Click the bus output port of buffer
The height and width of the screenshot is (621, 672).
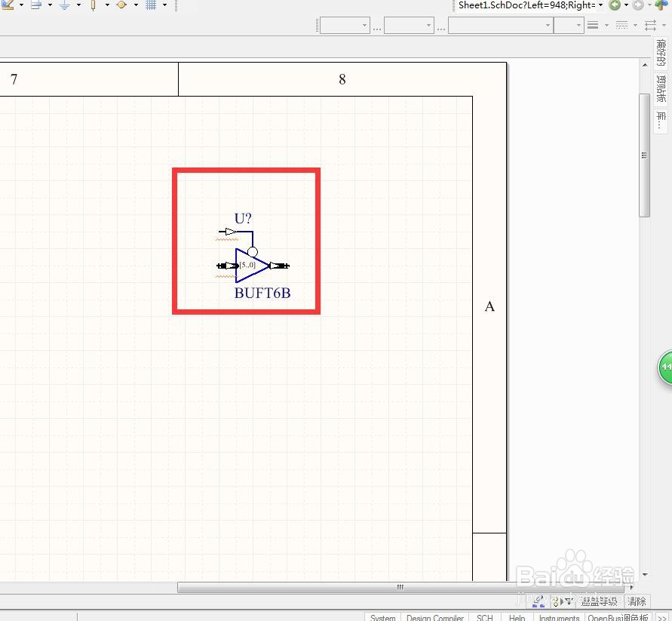(279, 266)
